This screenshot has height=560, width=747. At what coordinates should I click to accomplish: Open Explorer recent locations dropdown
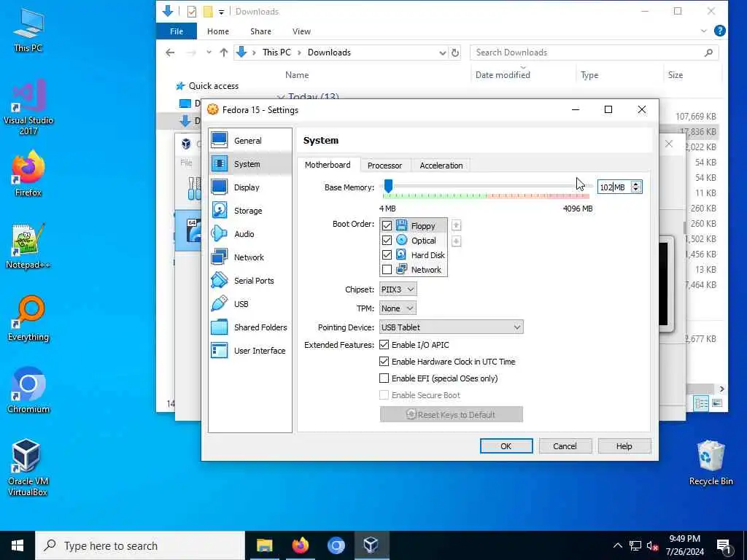pyautogui.click(x=209, y=52)
